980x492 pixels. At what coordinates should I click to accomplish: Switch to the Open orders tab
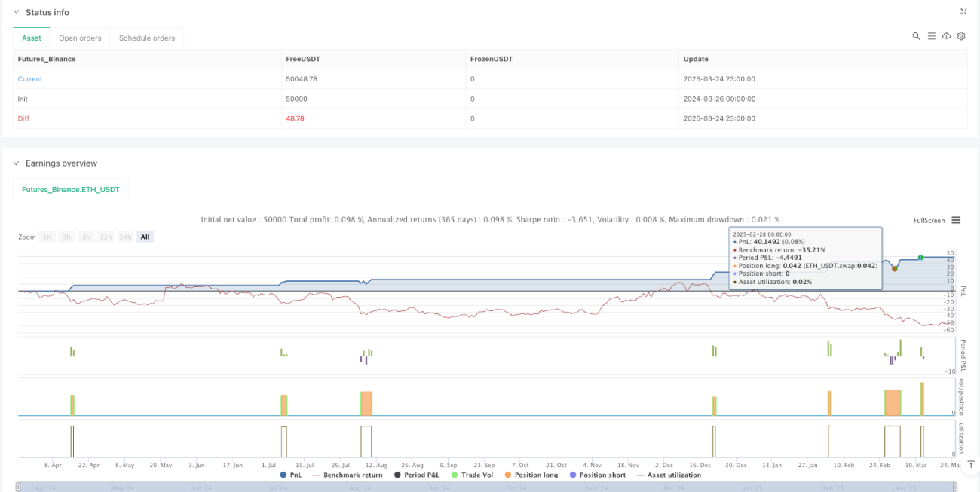click(x=79, y=38)
